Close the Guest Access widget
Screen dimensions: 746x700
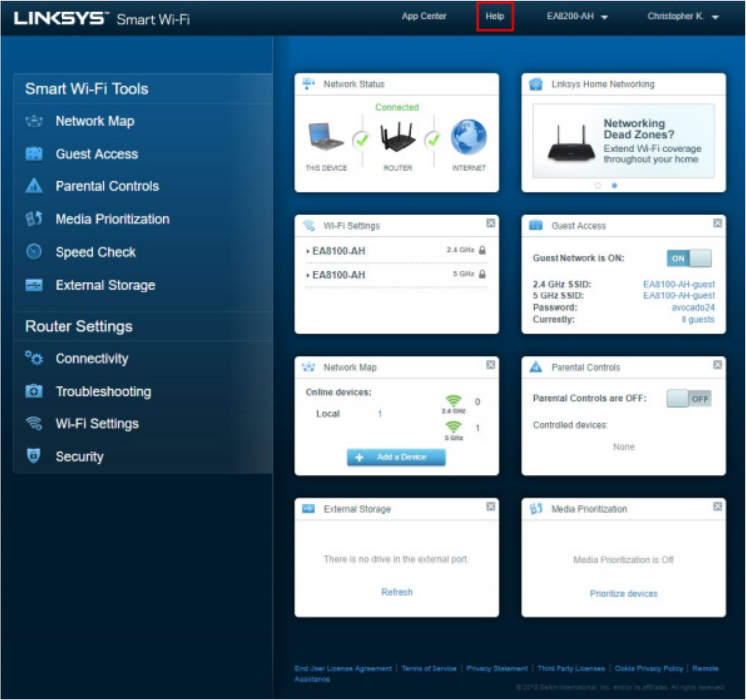coord(717,223)
